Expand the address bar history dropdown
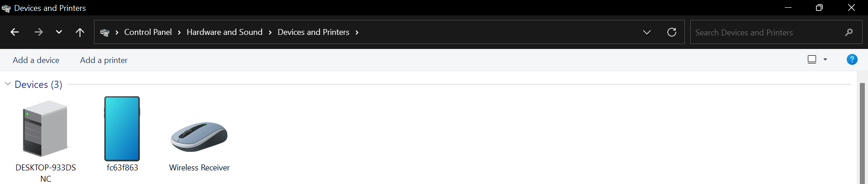 click(x=647, y=32)
